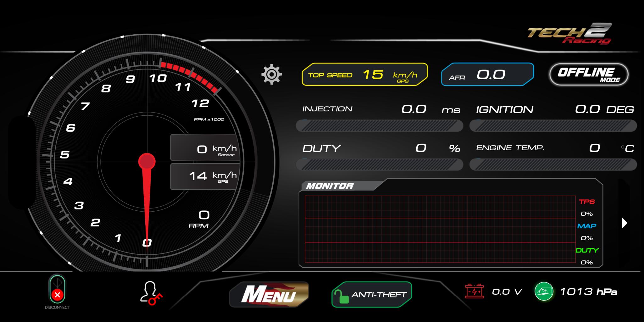Open the settings gear icon
644x322 pixels.
(x=272, y=75)
